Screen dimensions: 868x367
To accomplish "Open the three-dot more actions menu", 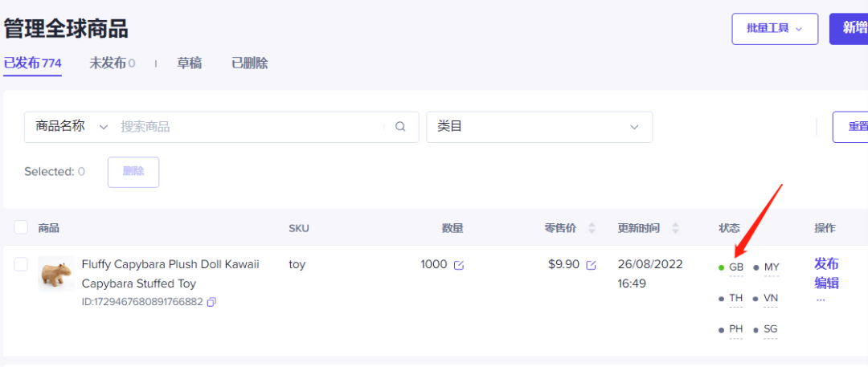I will (821, 300).
